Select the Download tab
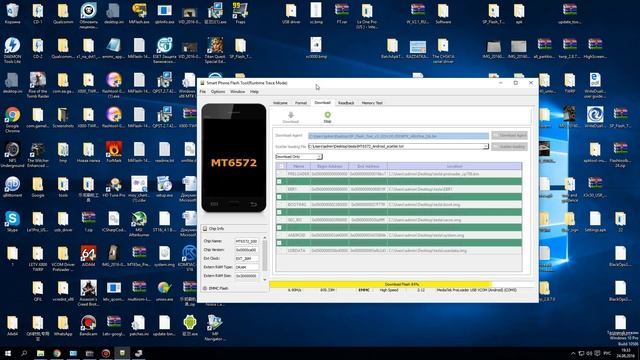 click(x=322, y=102)
